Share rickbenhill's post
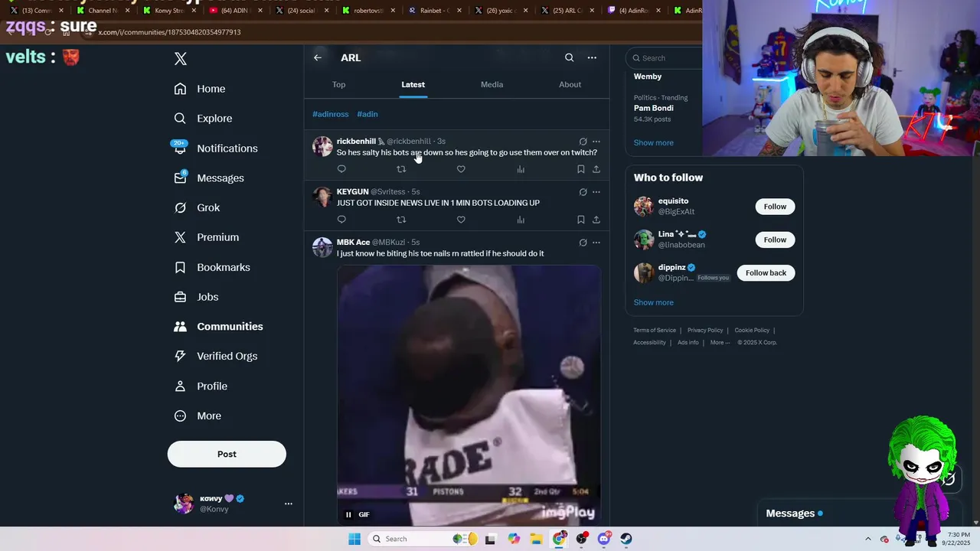The image size is (980, 551). point(596,169)
